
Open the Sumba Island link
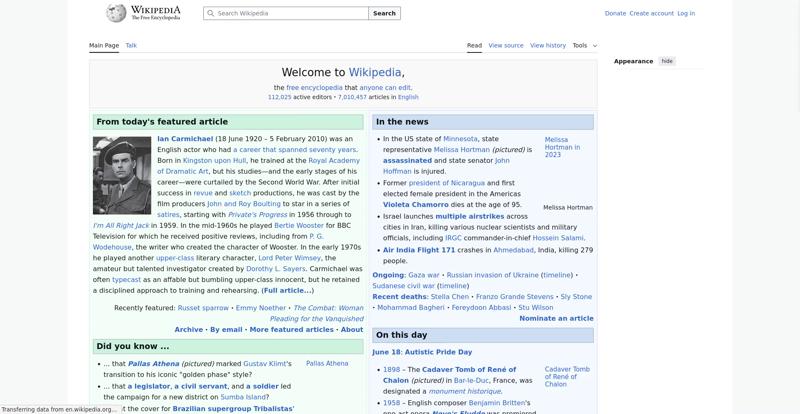243,397
